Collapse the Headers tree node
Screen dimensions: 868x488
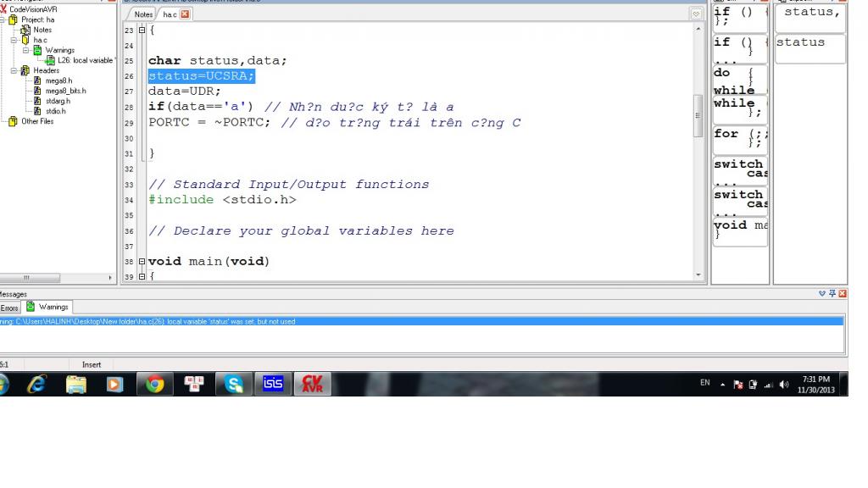click(14, 71)
